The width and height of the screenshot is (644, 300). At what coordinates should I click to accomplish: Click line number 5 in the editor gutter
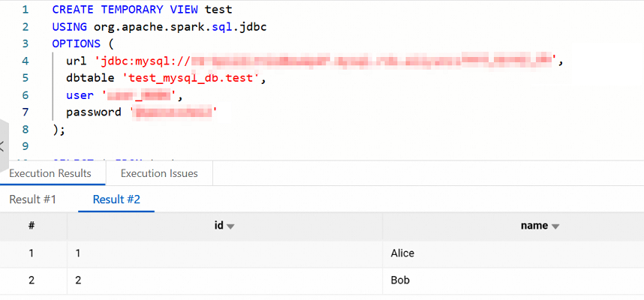(26, 78)
